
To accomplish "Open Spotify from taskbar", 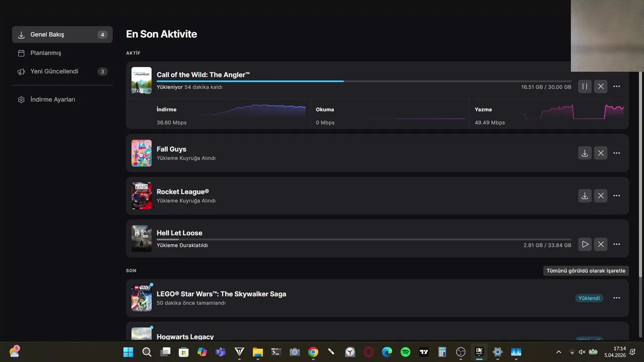I will click(406, 352).
